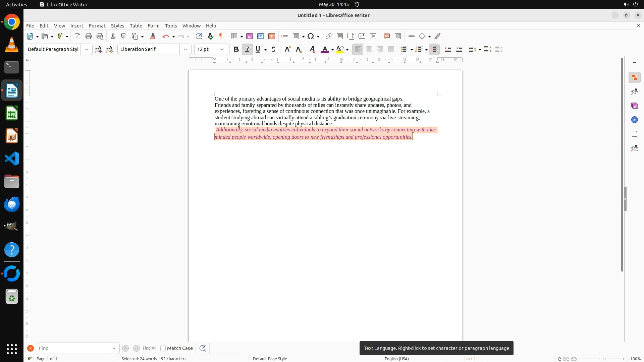Open the Format menu

pyautogui.click(x=97, y=26)
